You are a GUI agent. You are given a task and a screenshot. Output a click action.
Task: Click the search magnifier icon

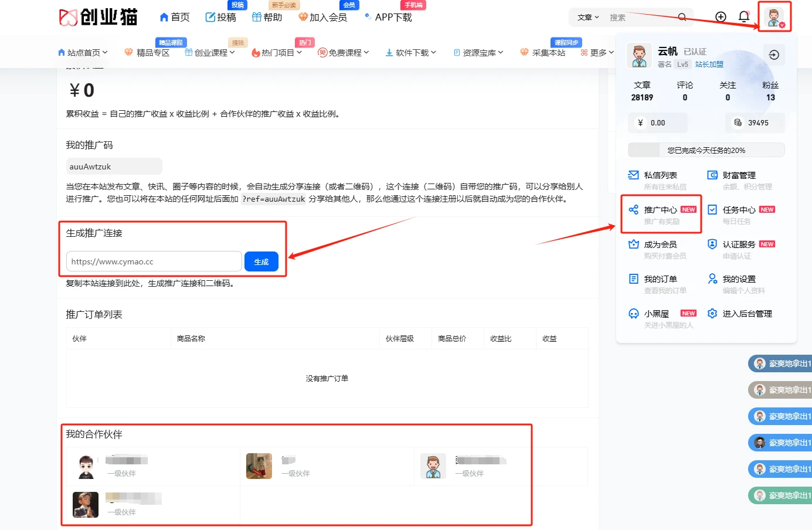click(x=682, y=17)
